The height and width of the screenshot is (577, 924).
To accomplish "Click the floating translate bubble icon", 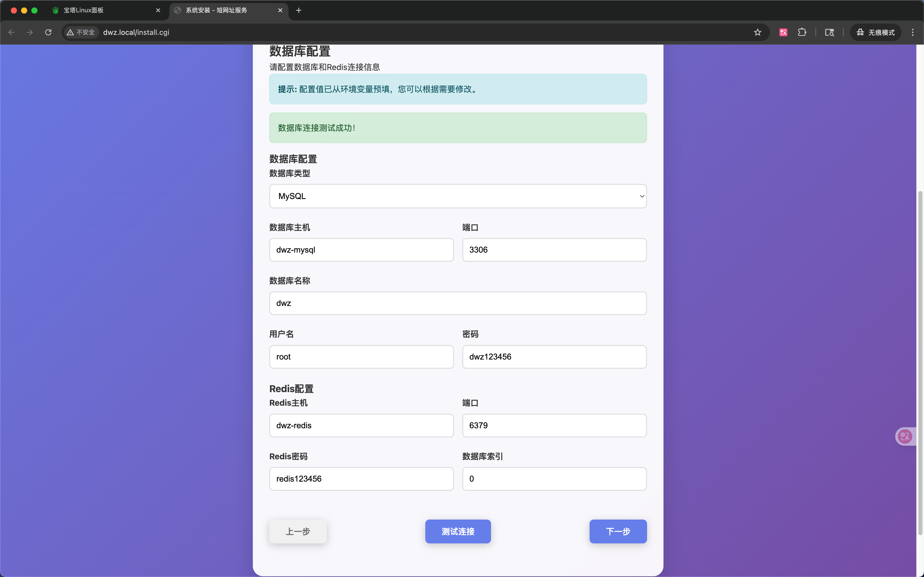I will (905, 436).
